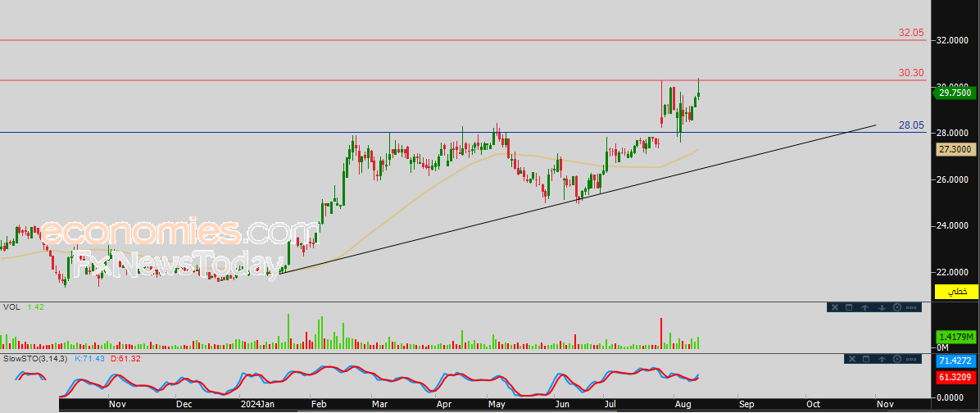Click the 22.0000 price axis level
Image resolution: width=980 pixels, height=413 pixels.
(x=952, y=273)
